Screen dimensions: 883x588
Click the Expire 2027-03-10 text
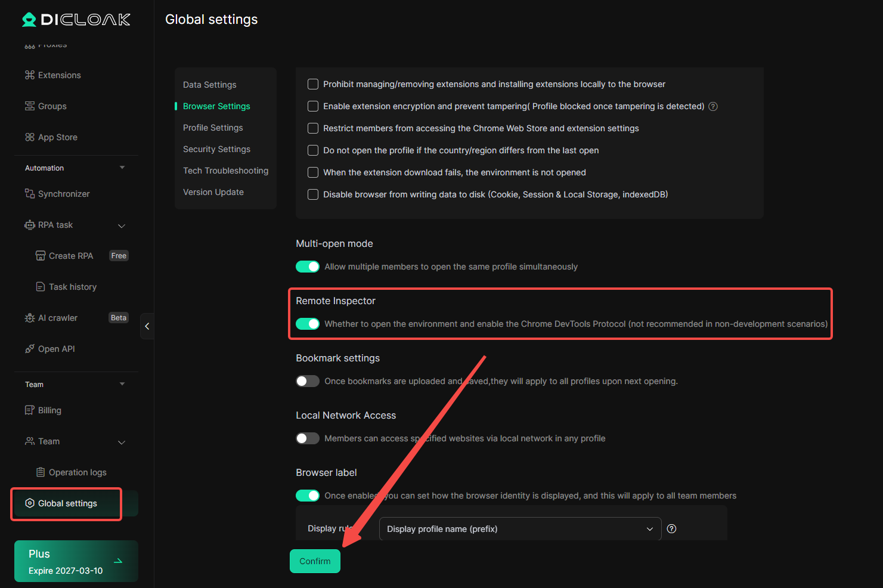pyautogui.click(x=66, y=571)
